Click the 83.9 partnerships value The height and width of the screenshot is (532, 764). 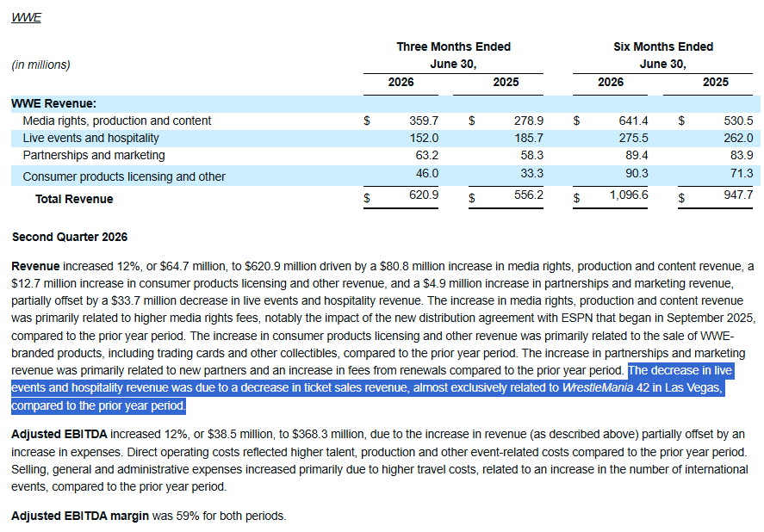pyautogui.click(x=742, y=156)
